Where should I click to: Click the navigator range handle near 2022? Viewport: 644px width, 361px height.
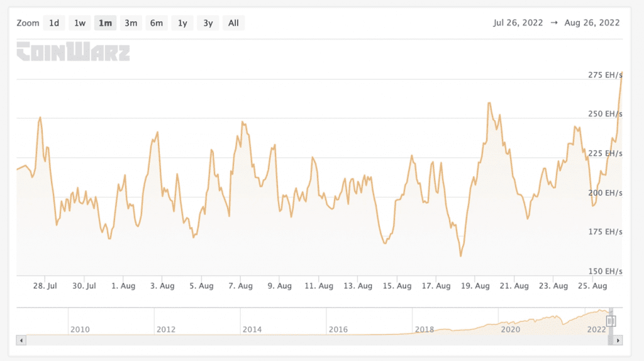tap(611, 321)
